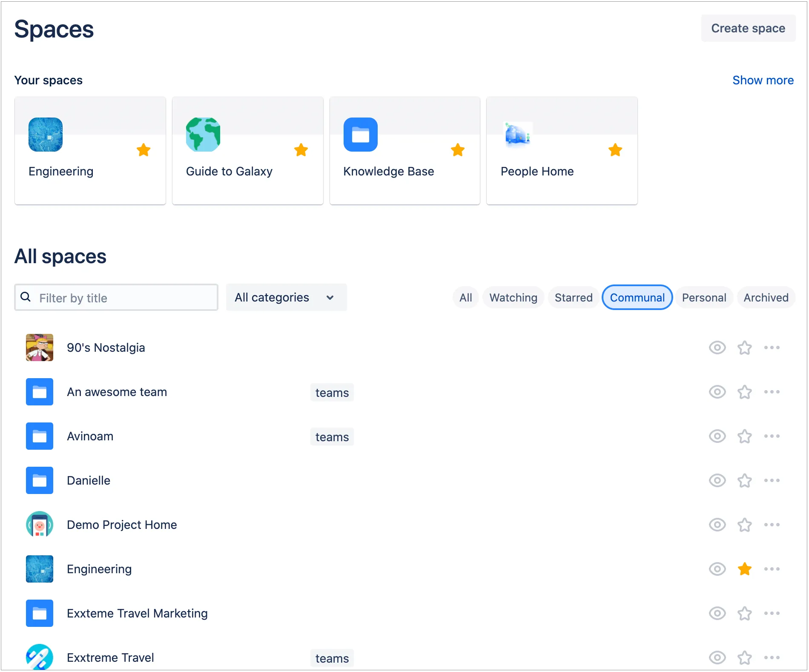Open the Exxtreme Travel space name
The width and height of the screenshot is (809, 672).
tap(110, 658)
